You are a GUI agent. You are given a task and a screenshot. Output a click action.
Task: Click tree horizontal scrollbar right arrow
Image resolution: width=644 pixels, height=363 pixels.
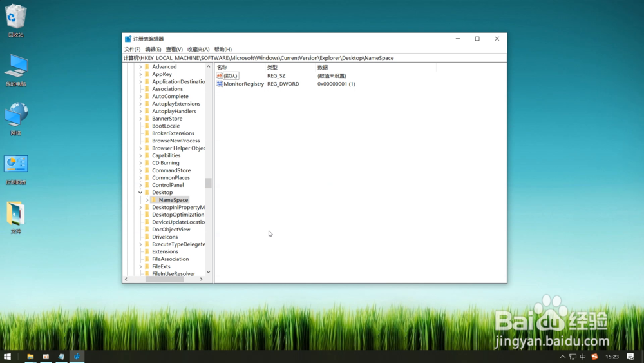(201, 279)
